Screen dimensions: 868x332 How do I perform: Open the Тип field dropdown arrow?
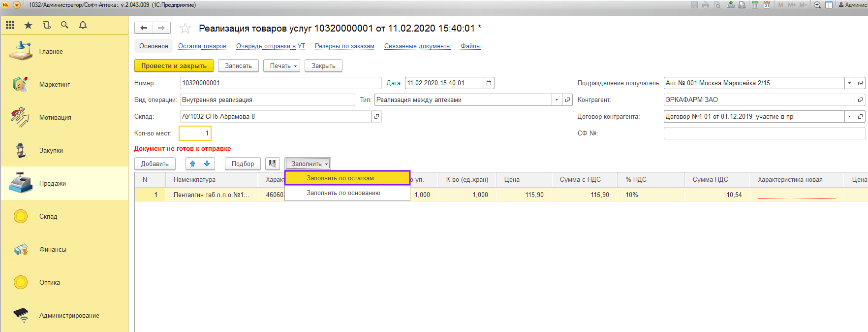tap(557, 100)
